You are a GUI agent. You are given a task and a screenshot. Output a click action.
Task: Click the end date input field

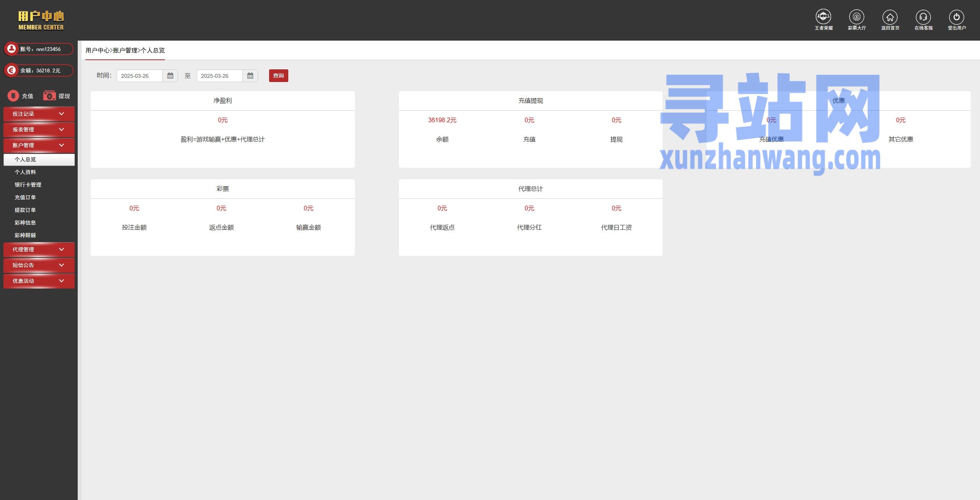click(x=220, y=76)
